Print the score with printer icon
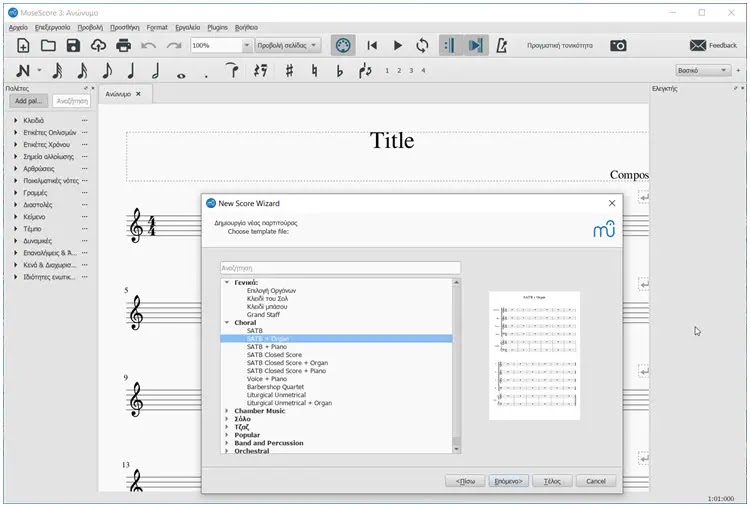750x507 pixels. pos(123,46)
